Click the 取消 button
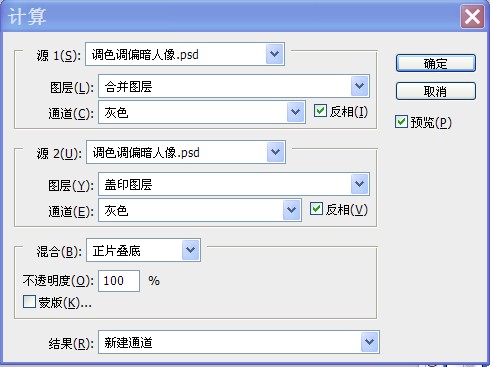This screenshot has width=490, height=367. click(x=436, y=91)
